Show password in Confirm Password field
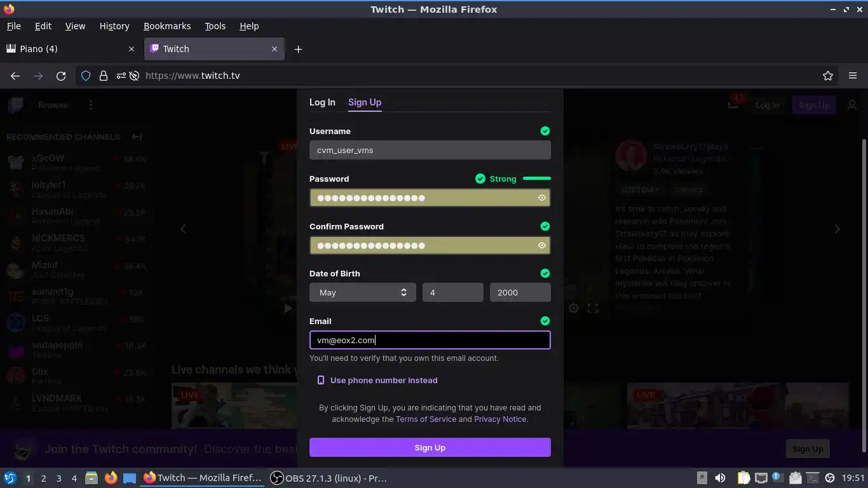 [542, 245]
